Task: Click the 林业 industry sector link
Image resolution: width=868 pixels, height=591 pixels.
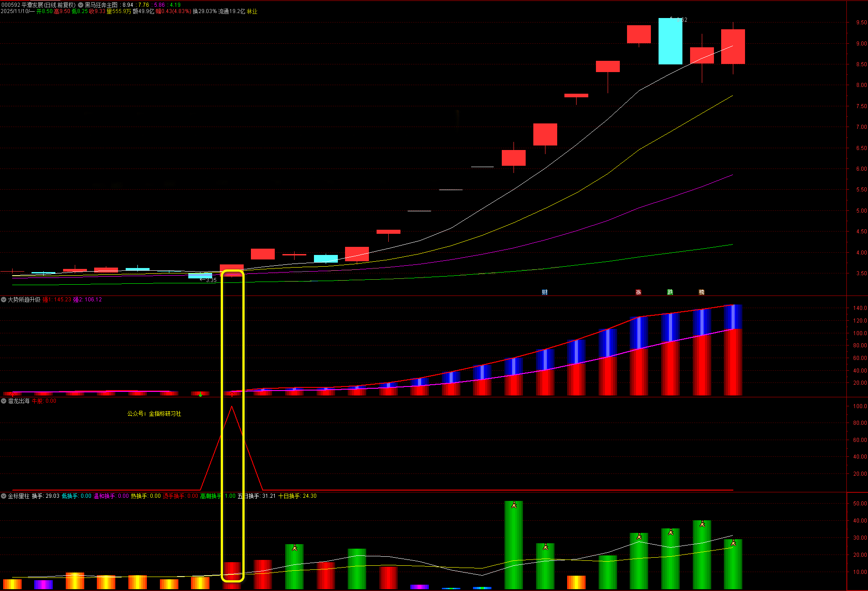Action: point(252,11)
